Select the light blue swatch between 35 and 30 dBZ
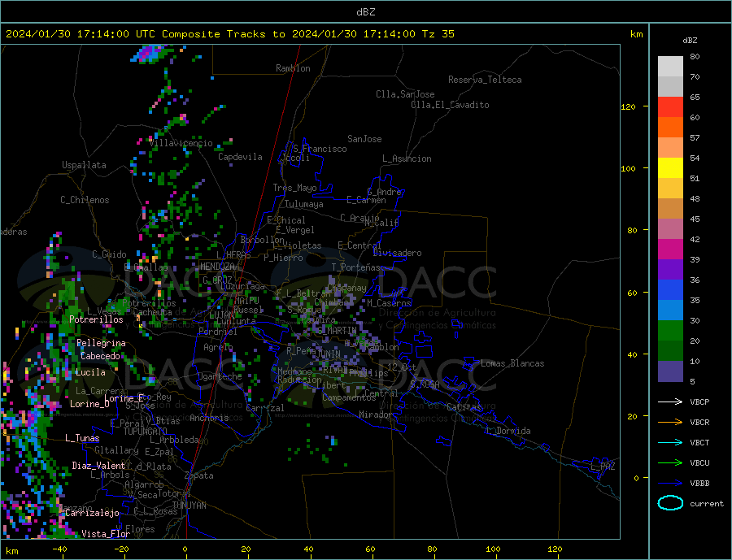 [x=670, y=310]
